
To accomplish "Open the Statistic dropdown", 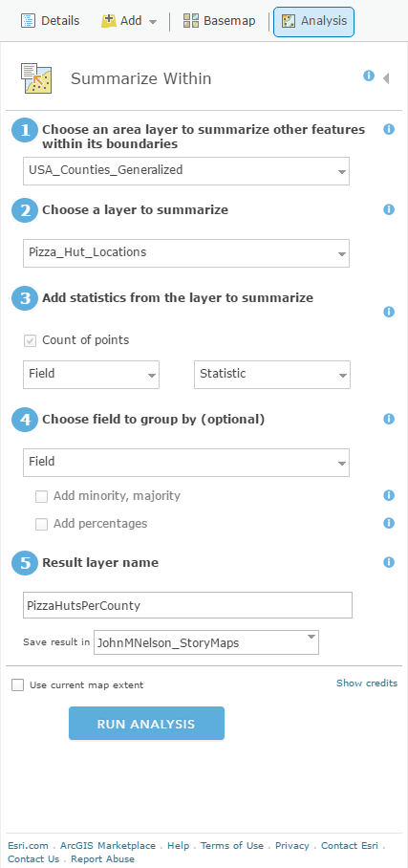I will 271,374.
